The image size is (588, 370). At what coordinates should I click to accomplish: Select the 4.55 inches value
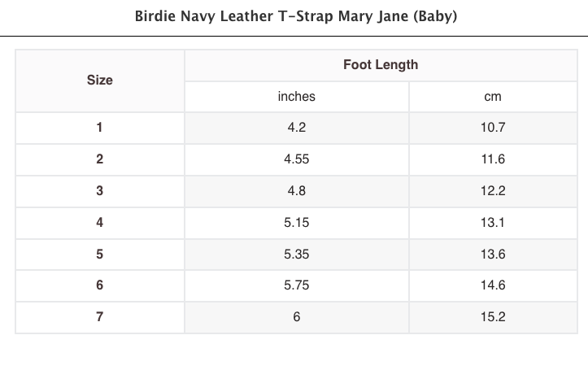tap(296, 159)
